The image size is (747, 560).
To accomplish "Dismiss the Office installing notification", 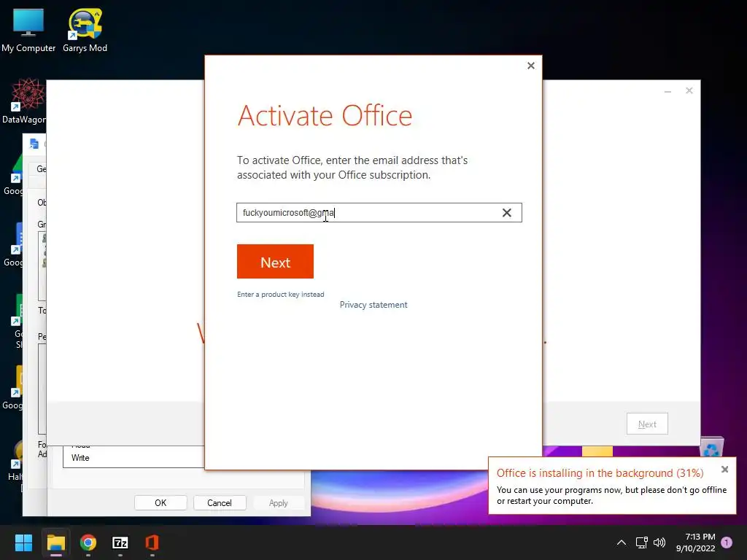I will [724, 470].
